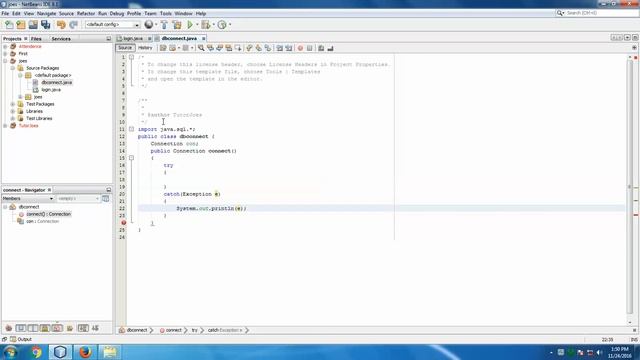Open the Tools menu
The image size is (640, 360).
[165, 13]
